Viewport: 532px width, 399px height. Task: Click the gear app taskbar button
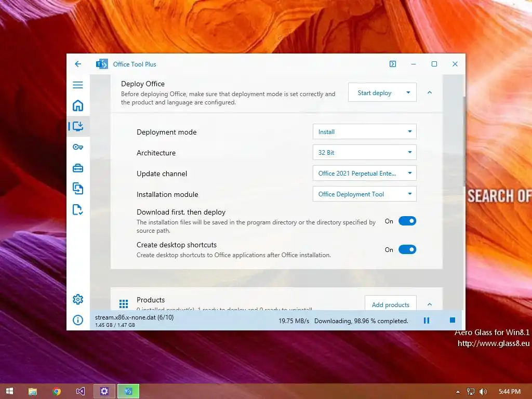pyautogui.click(x=104, y=391)
